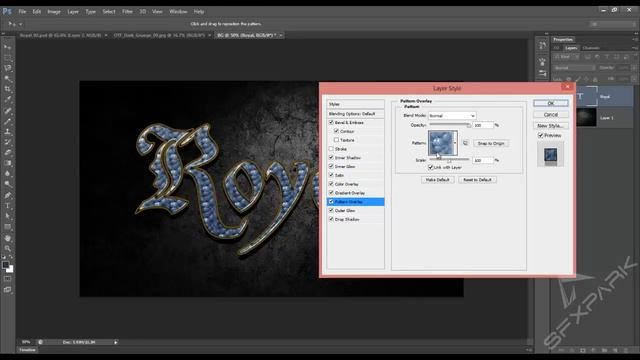
Task: Uncheck the Color Overlay effect
Action: click(331, 184)
